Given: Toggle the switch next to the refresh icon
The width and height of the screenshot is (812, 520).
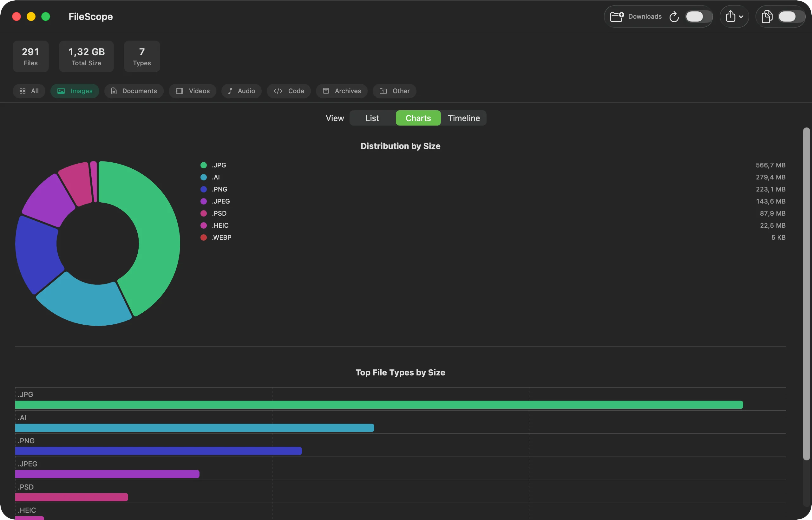Looking at the screenshot, I should (698, 16).
